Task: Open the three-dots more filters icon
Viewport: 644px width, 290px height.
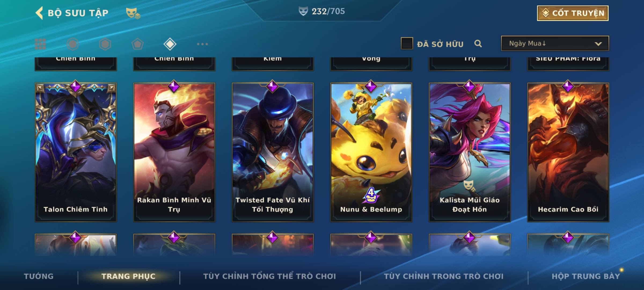Action: pos(202,44)
